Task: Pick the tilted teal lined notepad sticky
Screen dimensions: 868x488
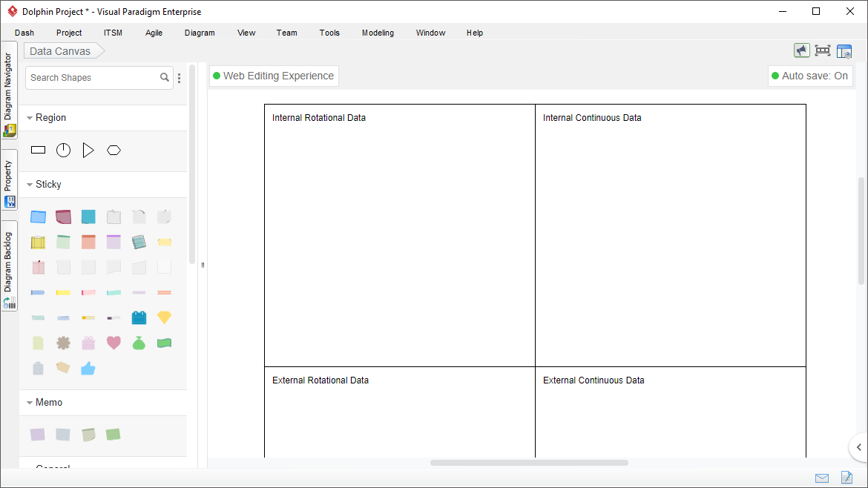Action: tap(139, 242)
